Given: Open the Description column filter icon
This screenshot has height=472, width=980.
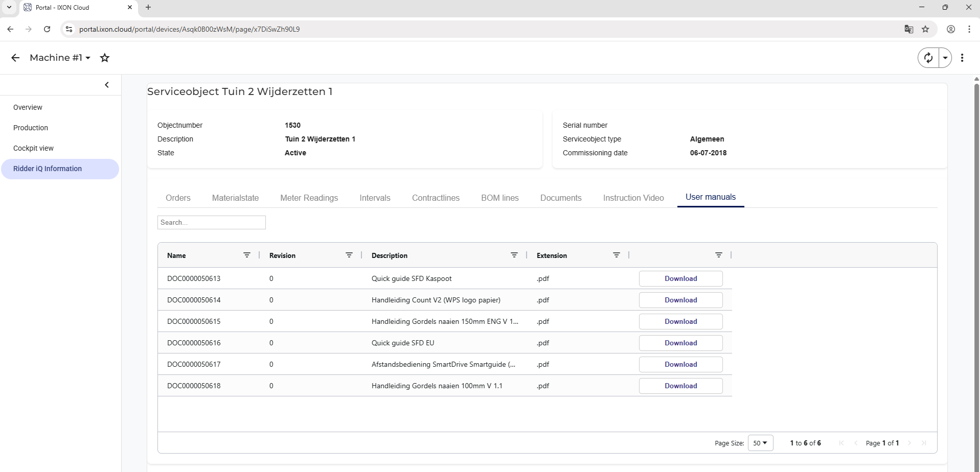Looking at the screenshot, I should [x=514, y=255].
